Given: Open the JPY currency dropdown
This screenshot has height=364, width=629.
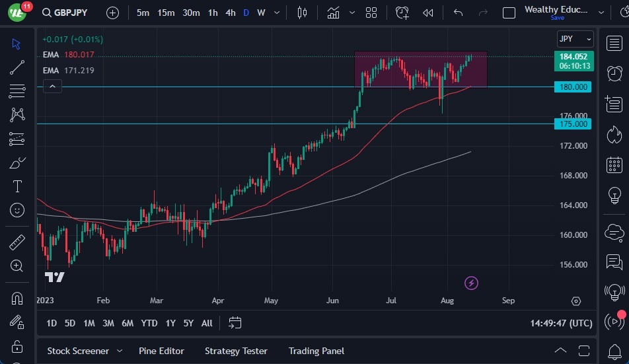Looking at the screenshot, I should point(575,39).
